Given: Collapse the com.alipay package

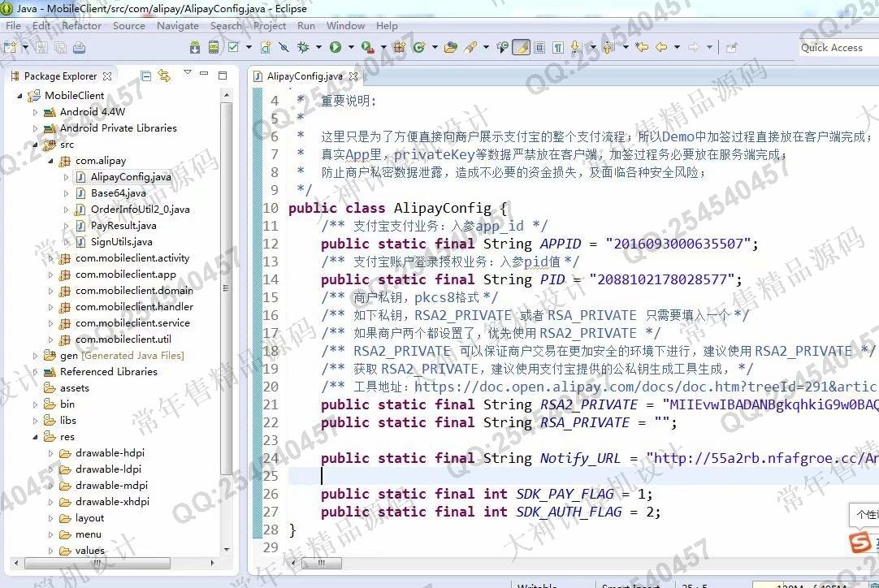Looking at the screenshot, I should (51, 161).
